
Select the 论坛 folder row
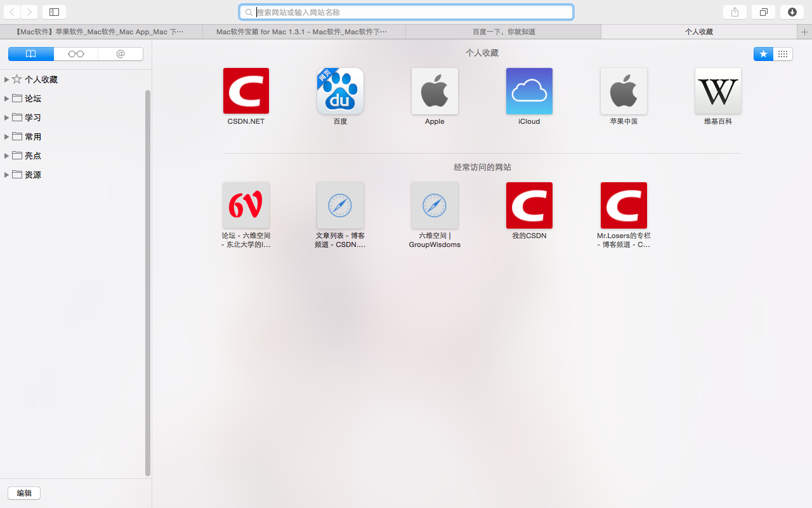coord(72,98)
